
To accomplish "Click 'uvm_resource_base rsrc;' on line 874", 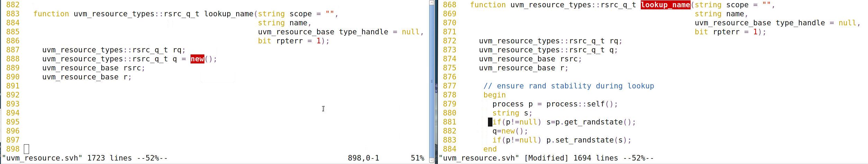I will click(530, 59).
